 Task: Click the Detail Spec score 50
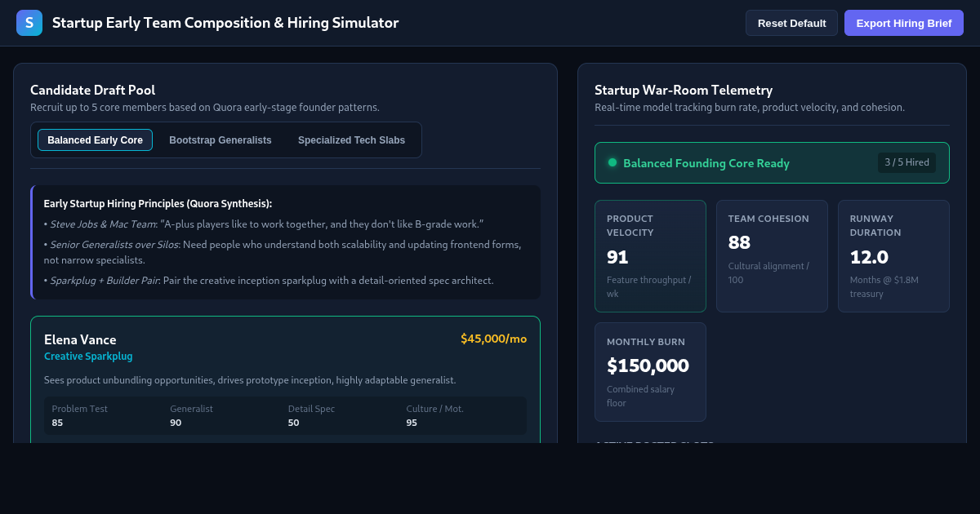(294, 423)
